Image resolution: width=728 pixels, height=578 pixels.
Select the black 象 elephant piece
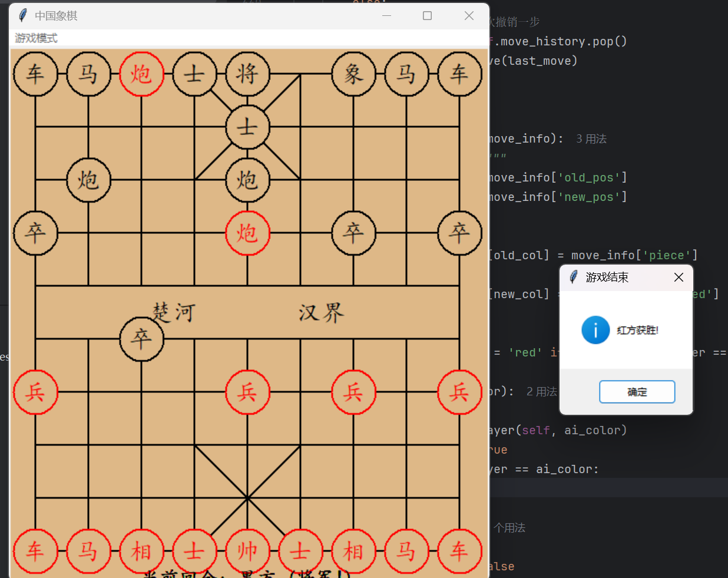353,74
